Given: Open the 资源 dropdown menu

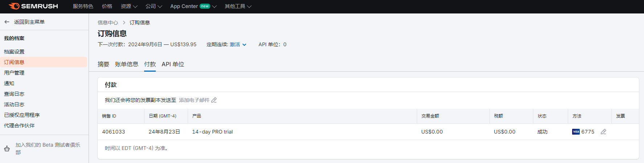Looking at the screenshot, I should 129,6.
